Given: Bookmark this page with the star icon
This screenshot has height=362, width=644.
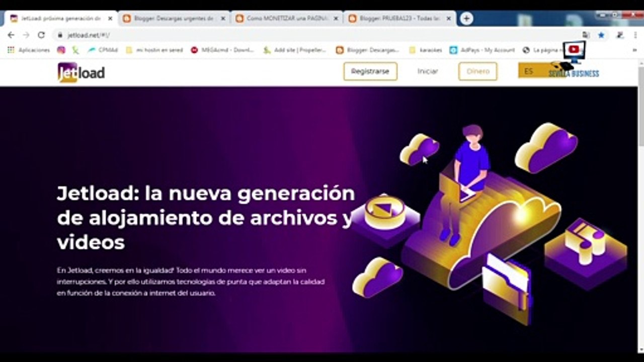Looking at the screenshot, I should (601, 35).
